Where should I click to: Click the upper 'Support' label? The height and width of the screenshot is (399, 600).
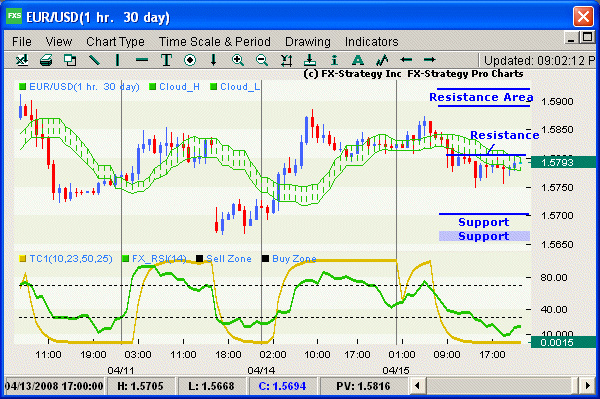pos(484,222)
